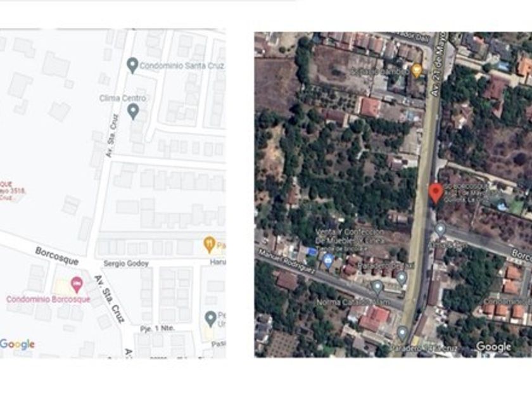Click the grey pin above Norma Cataldo label
This screenshot has width=532, height=399.
377,288
